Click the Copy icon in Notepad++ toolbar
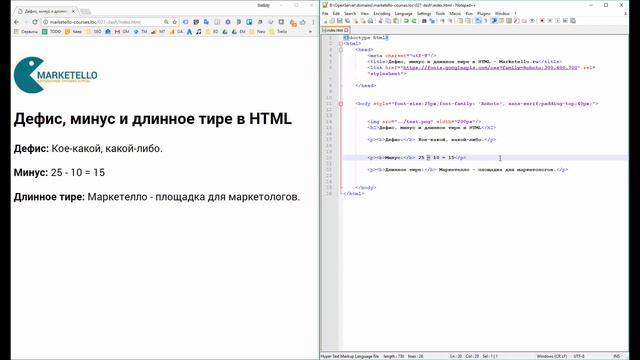The image size is (640, 360). click(x=388, y=20)
